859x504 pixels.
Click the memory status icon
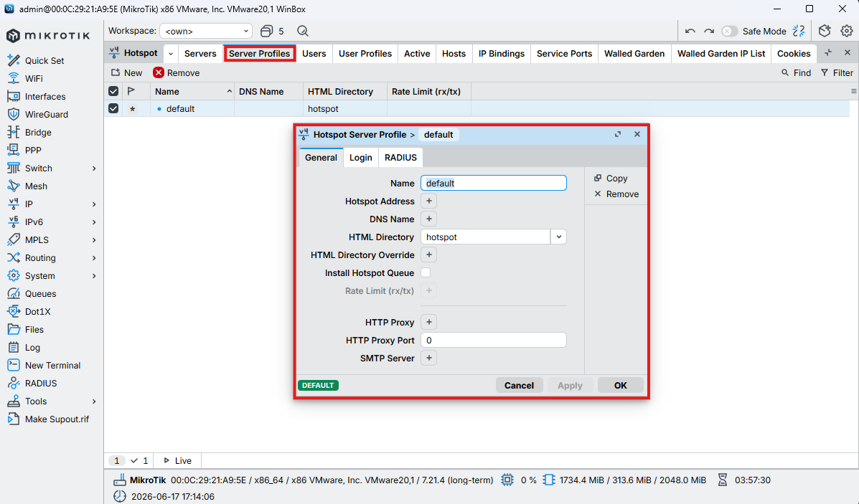click(548, 480)
